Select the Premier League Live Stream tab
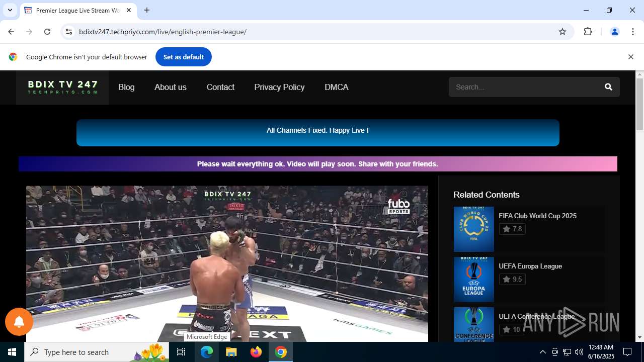The width and height of the screenshot is (644, 362). [x=78, y=10]
